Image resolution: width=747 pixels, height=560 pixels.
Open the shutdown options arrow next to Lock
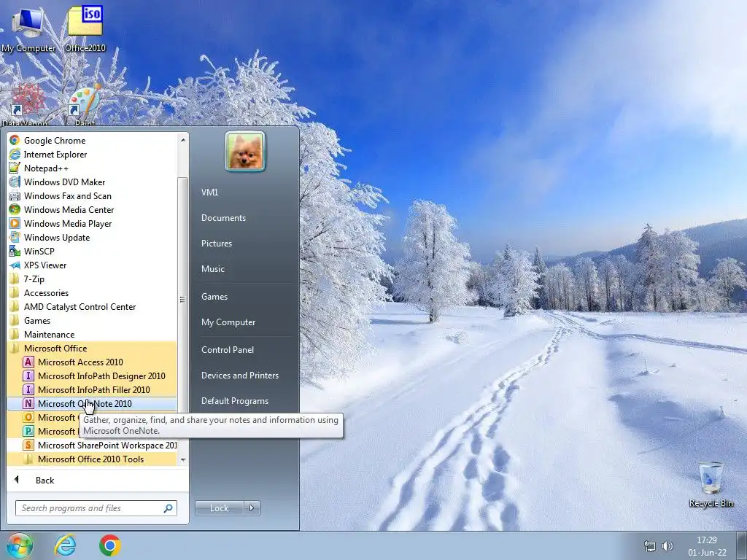(252, 508)
